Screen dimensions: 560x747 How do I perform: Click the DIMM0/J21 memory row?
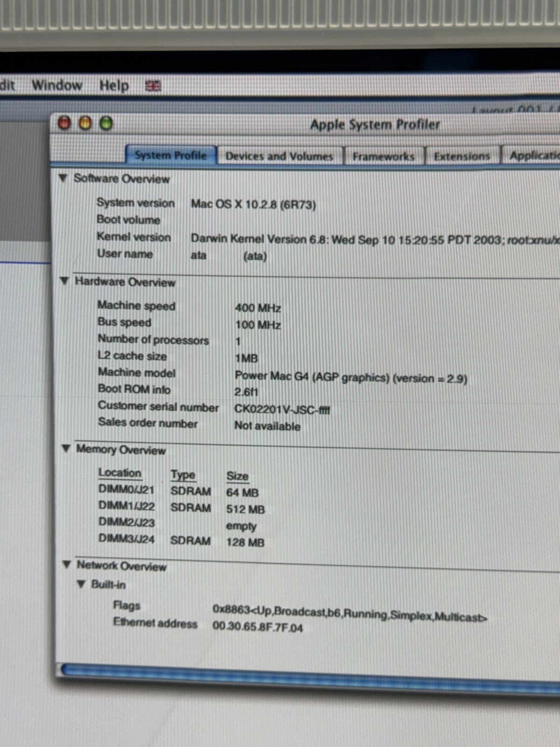coord(179,491)
